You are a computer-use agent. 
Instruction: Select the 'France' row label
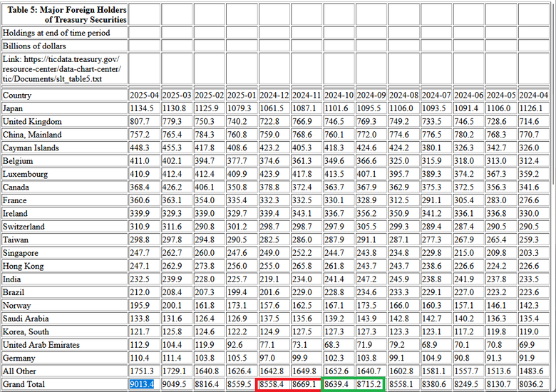14,200
